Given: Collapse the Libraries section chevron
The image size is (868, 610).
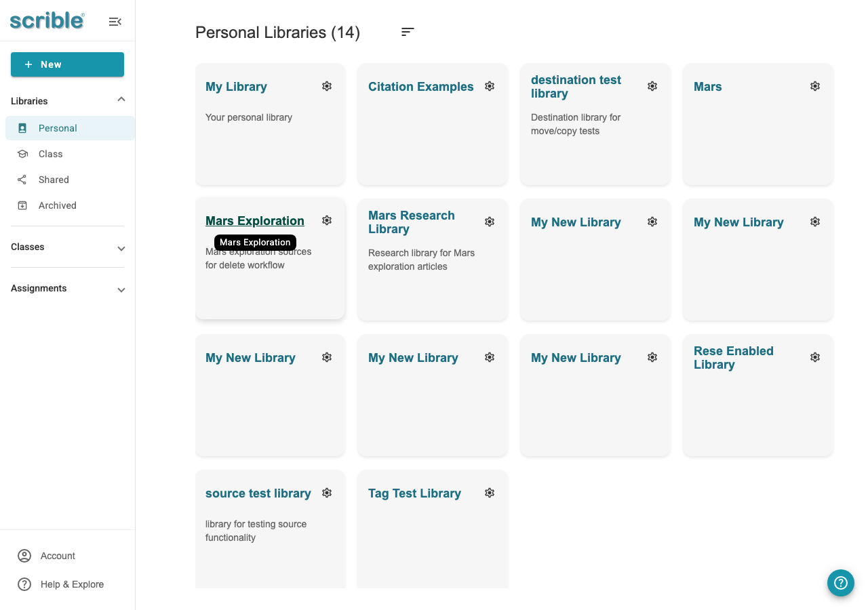Looking at the screenshot, I should [121, 100].
